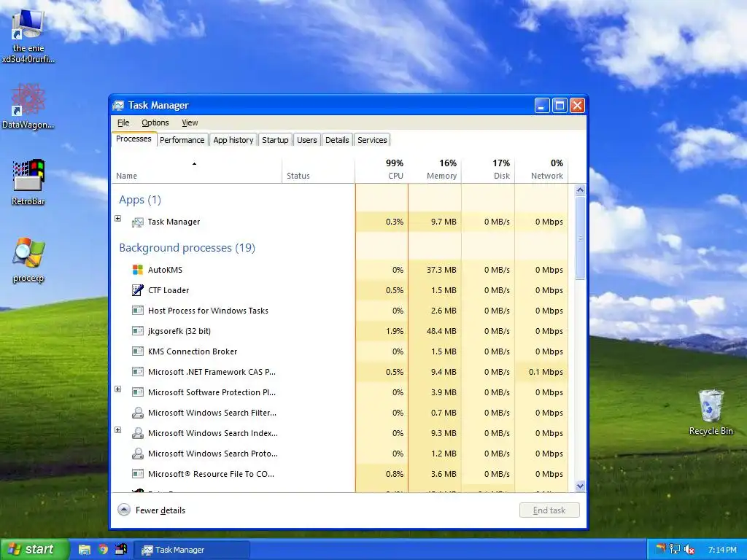Image resolution: width=747 pixels, height=560 pixels.
Task: Click the 'Apps (1)' group heading
Action: (x=140, y=200)
